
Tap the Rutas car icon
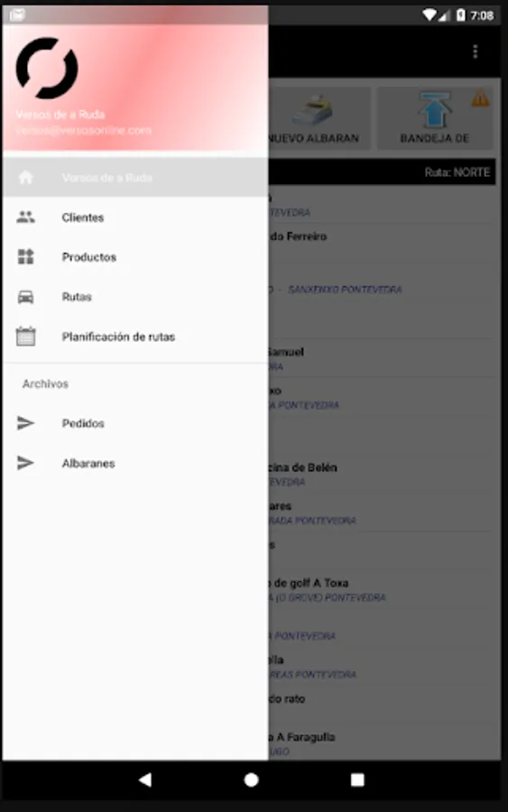pos(25,297)
